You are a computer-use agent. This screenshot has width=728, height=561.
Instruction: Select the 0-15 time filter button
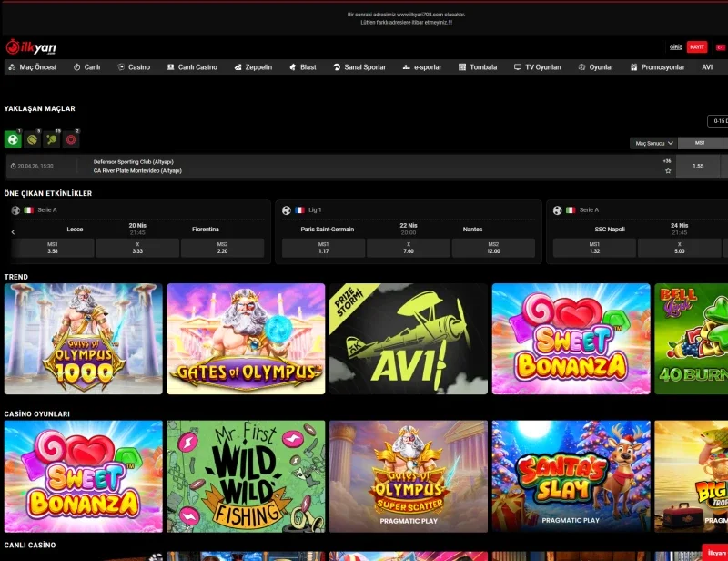pos(718,121)
